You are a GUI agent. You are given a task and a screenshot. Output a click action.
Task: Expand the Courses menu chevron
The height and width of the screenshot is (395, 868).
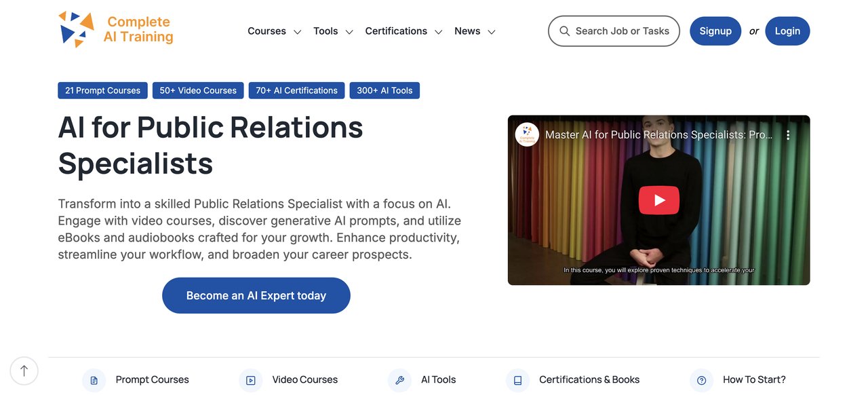pos(297,32)
